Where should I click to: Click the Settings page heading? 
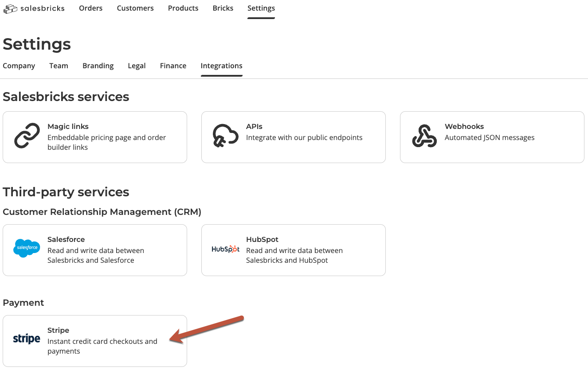37,44
